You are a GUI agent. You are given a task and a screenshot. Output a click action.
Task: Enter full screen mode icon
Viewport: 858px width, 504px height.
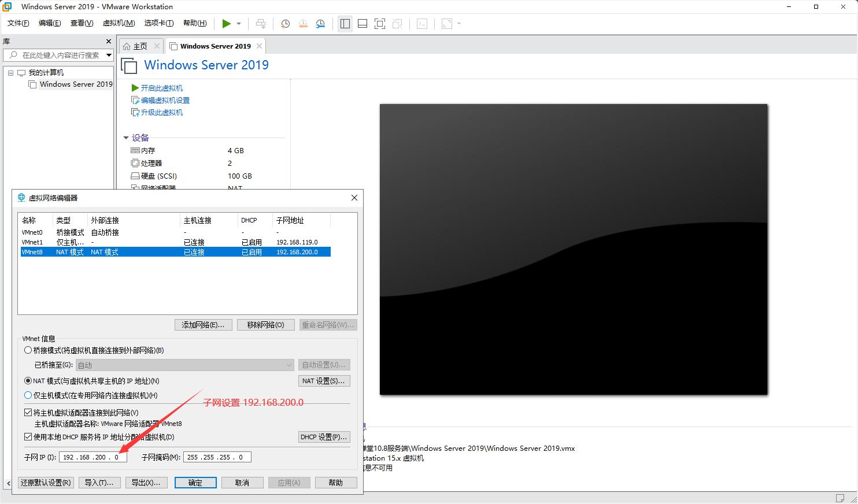click(x=380, y=24)
